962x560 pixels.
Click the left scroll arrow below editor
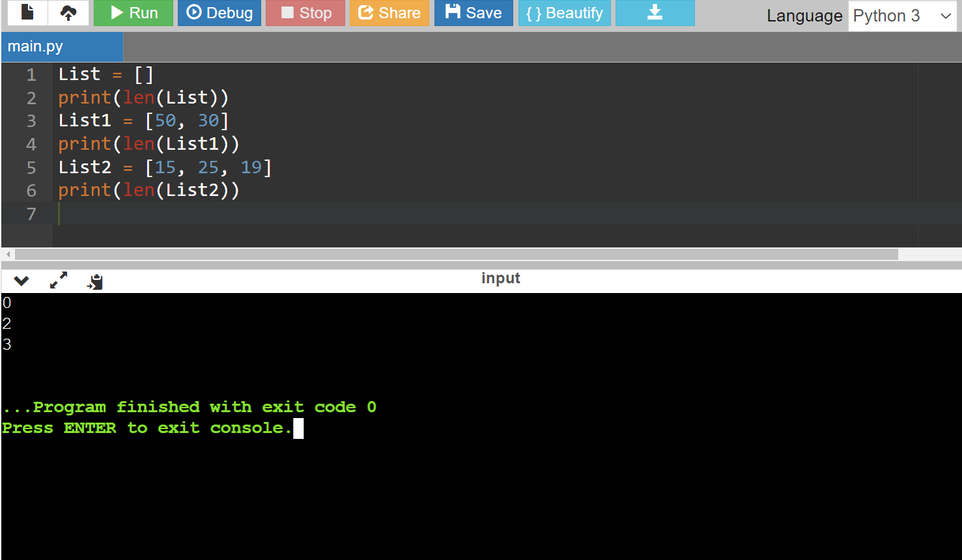(8, 254)
